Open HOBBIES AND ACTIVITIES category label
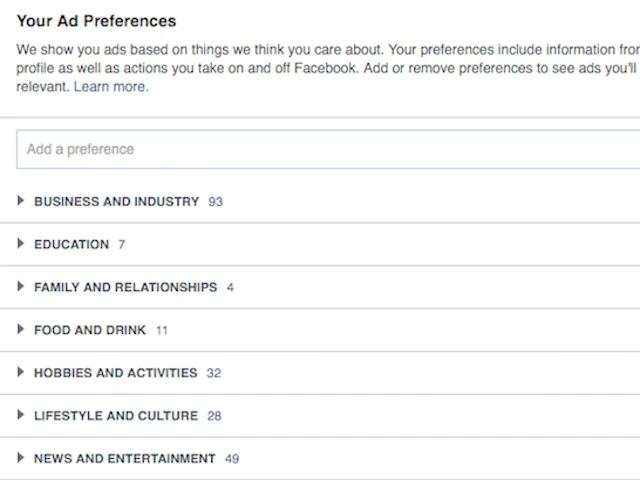 115,373
